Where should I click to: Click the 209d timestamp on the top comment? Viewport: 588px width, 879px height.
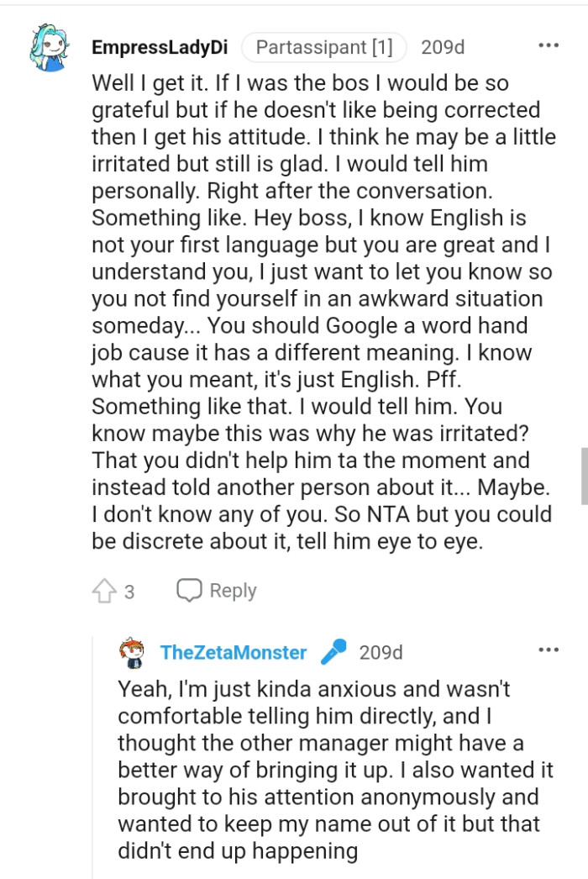point(444,47)
